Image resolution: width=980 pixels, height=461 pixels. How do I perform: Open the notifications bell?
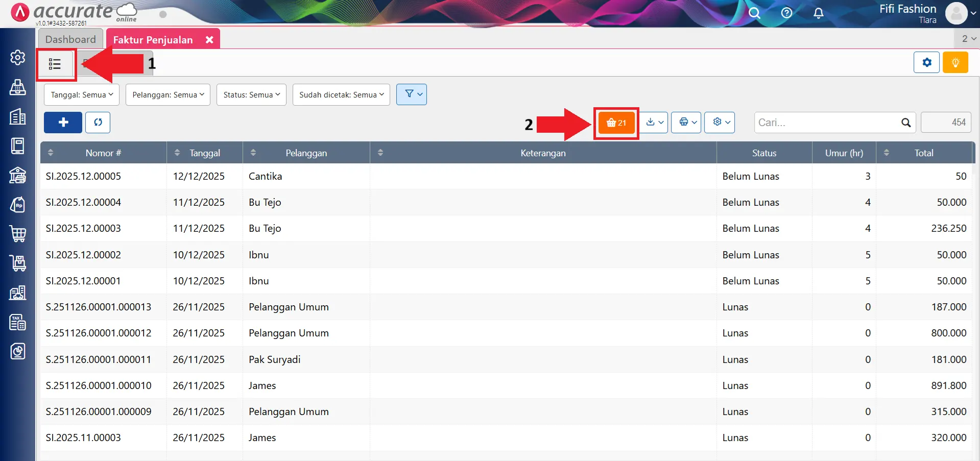coord(818,13)
